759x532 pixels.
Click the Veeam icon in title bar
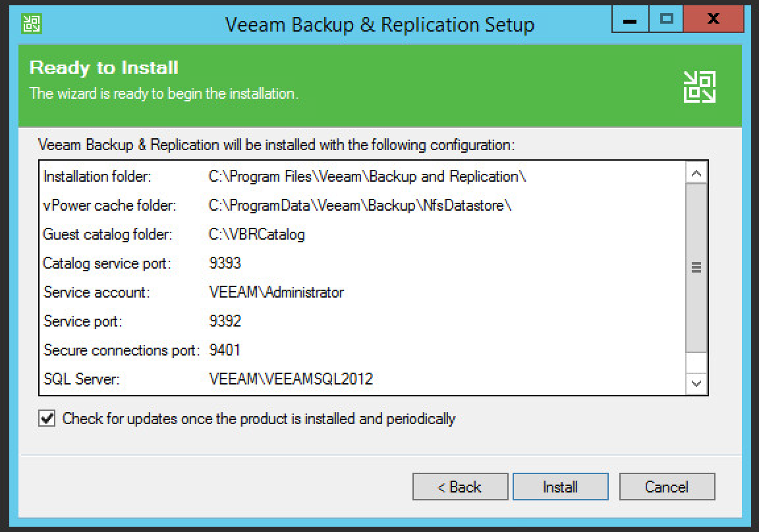point(31,23)
